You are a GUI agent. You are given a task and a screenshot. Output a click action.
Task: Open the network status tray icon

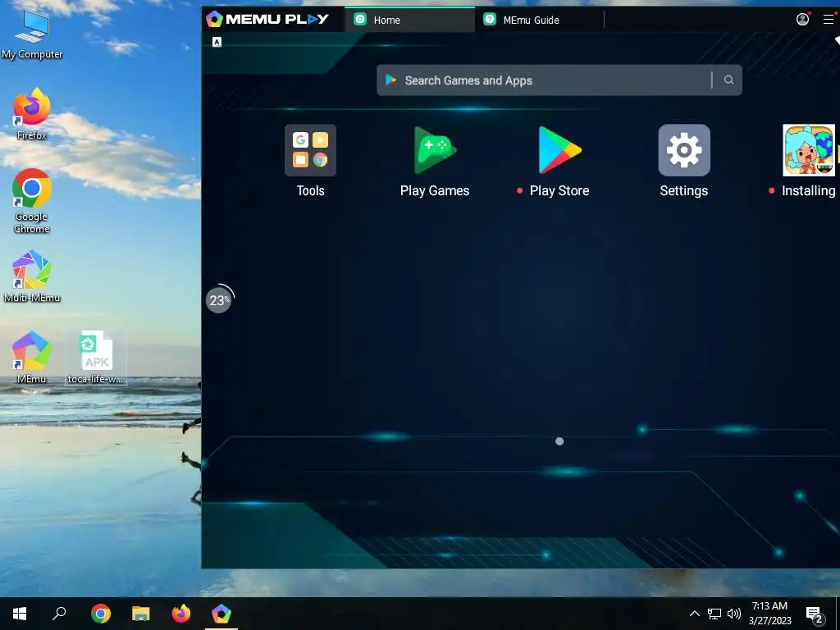(714, 614)
